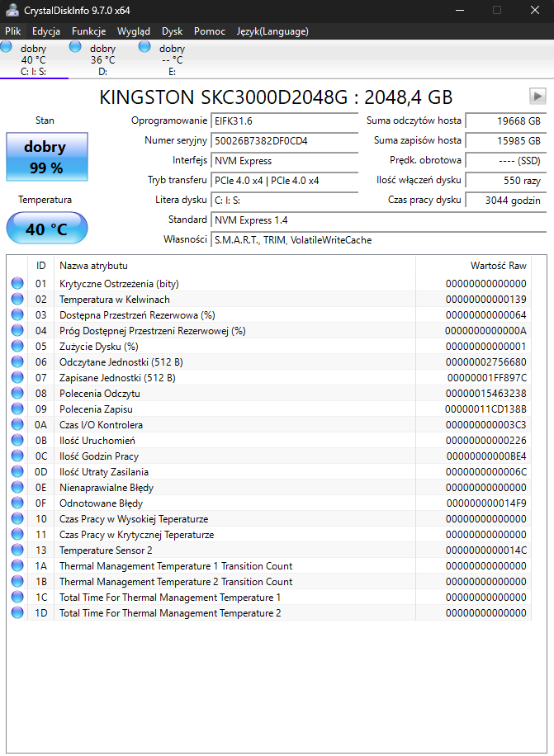Click the status orb for Odczytane Jednostki
The image size is (554, 756).
(x=17, y=361)
